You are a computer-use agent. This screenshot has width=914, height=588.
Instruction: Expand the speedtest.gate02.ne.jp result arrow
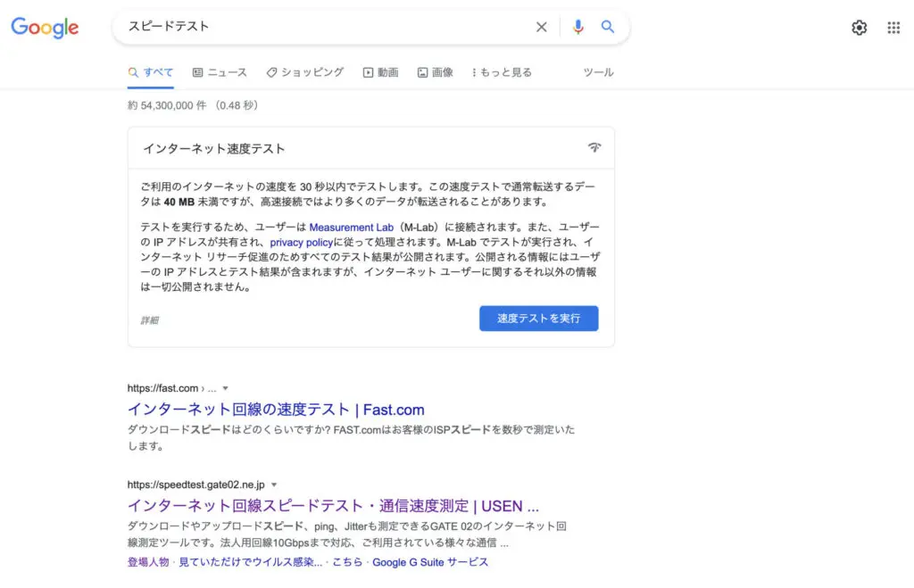[x=274, y=484]
